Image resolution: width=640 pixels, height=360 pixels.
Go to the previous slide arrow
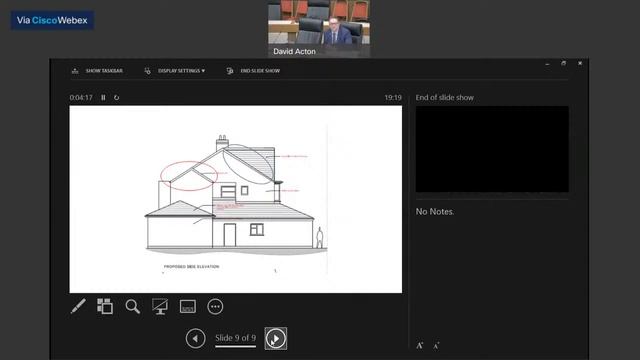click(196, 338)
